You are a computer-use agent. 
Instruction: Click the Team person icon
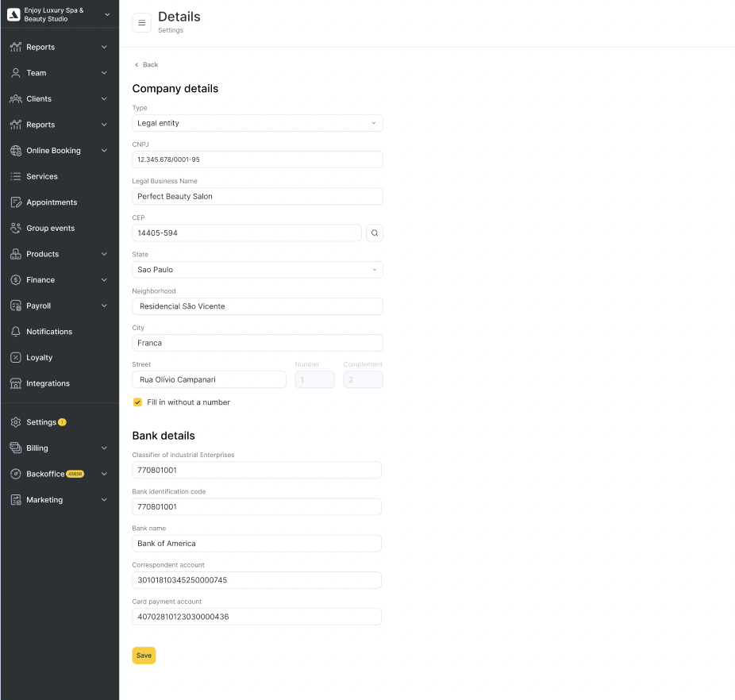point(15,73)
